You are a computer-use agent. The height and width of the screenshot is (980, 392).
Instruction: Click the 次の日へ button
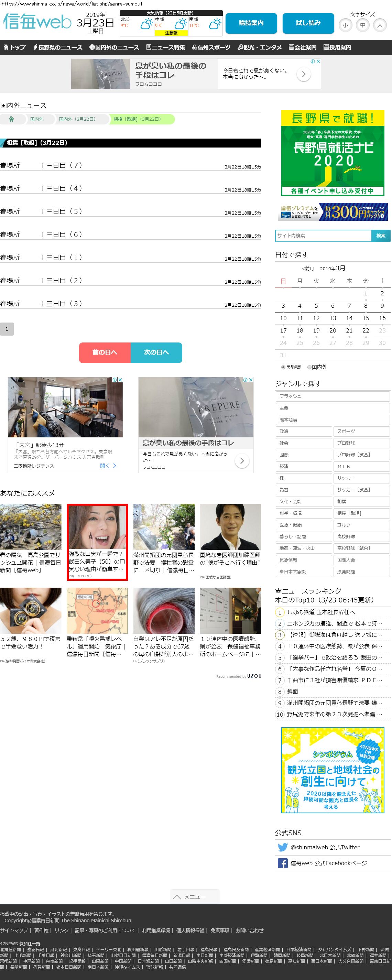156,353
